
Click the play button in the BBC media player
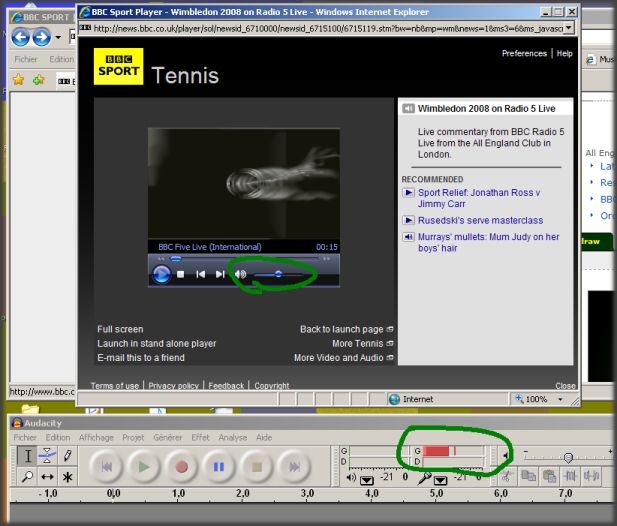161,274
